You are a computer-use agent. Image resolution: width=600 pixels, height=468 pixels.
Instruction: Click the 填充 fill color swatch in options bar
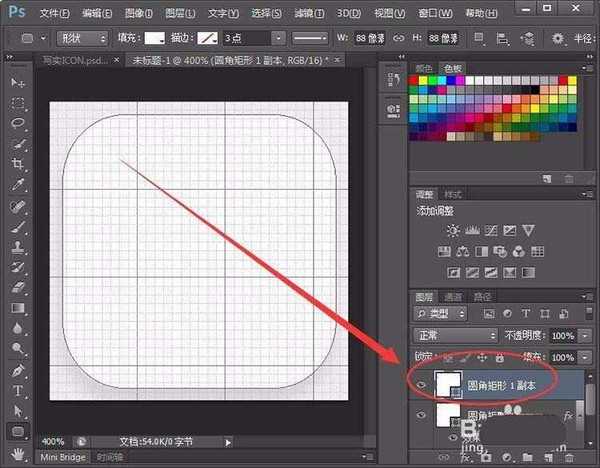click(156, 38)
